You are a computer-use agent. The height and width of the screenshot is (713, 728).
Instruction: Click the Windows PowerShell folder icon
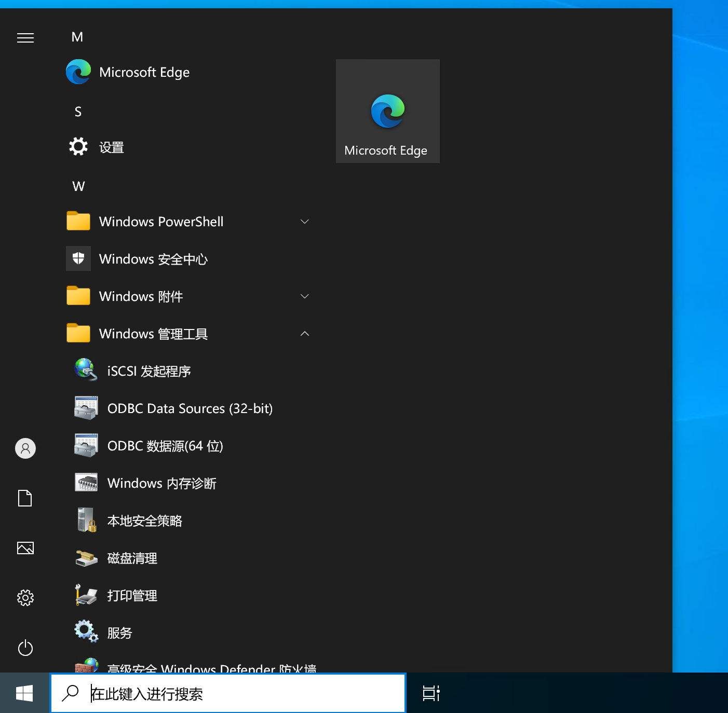coord(78,221)
